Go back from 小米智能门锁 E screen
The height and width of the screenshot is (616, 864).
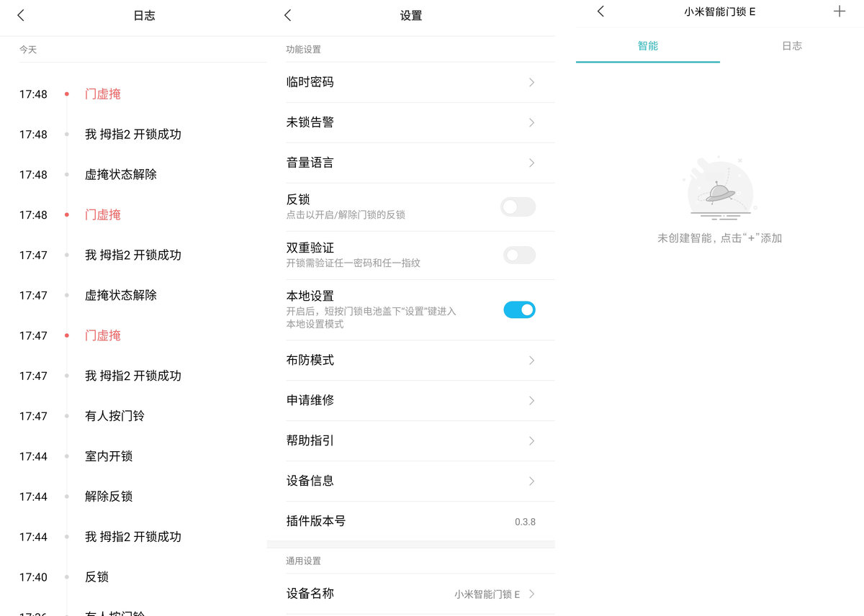pos(600,12)
